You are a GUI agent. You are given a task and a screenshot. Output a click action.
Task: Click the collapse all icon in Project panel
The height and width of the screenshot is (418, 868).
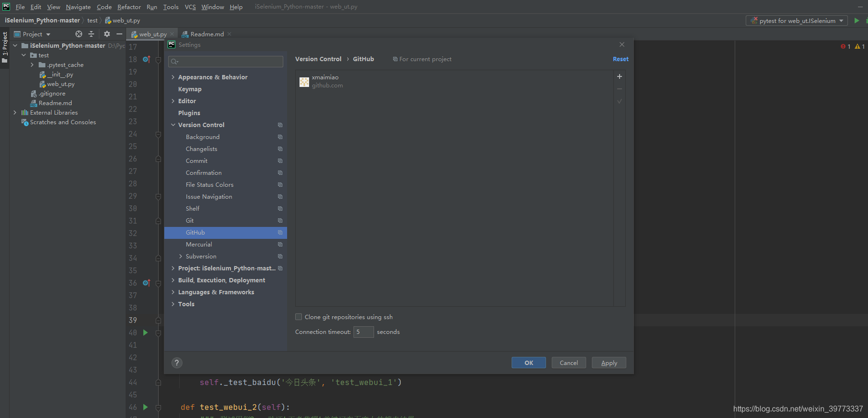[x=91, y=34]
